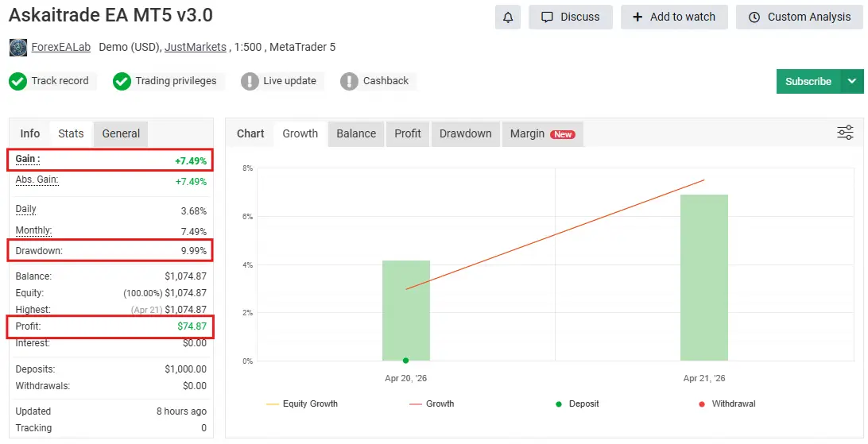The image size is (868, 444).
Task: Click the green deposit marker dot
Action: point(406,361)
